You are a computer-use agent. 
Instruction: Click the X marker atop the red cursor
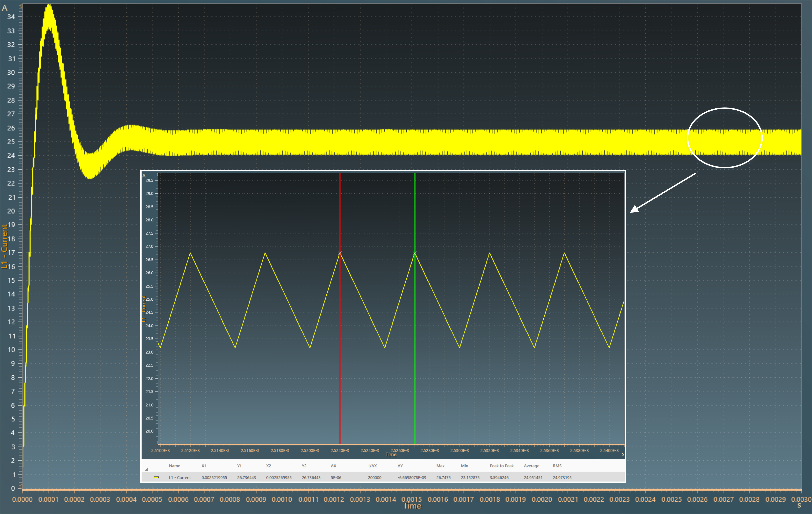click(340, 253)
